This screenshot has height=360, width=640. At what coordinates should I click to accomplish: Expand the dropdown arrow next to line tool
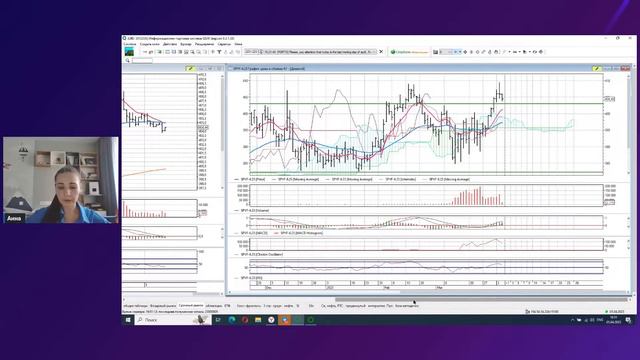tap(509, 52)
